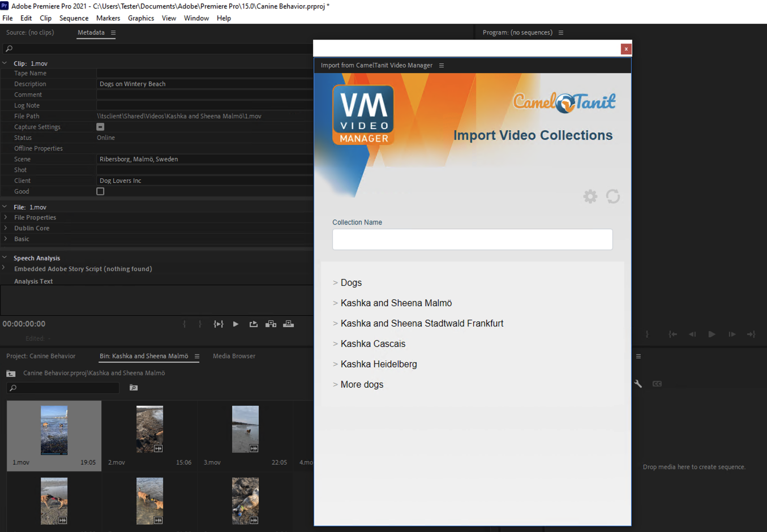This screenshot has height=532, width=767.
Task: Switch to Project: Canine Behavior tab
Action: pyautogui.click(x=41, y=357)
